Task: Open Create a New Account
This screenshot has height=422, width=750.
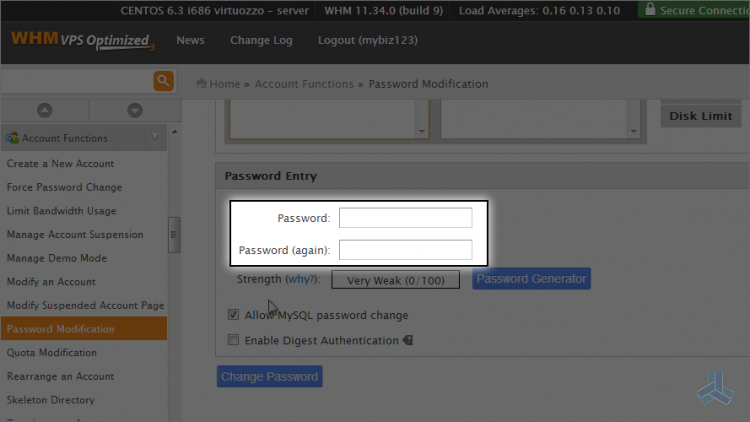Action: click(x=60, y=164)
